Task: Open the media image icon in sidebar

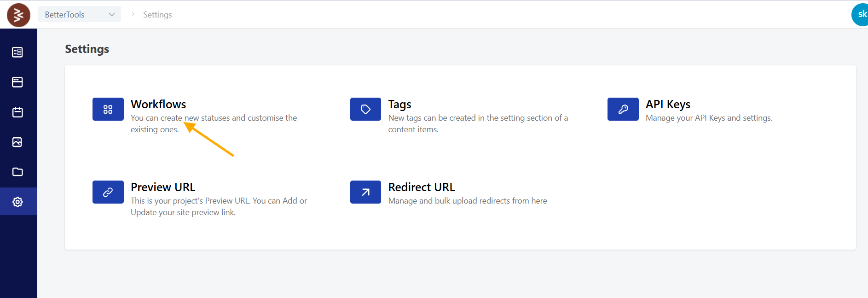Action: tap(17, 142)
